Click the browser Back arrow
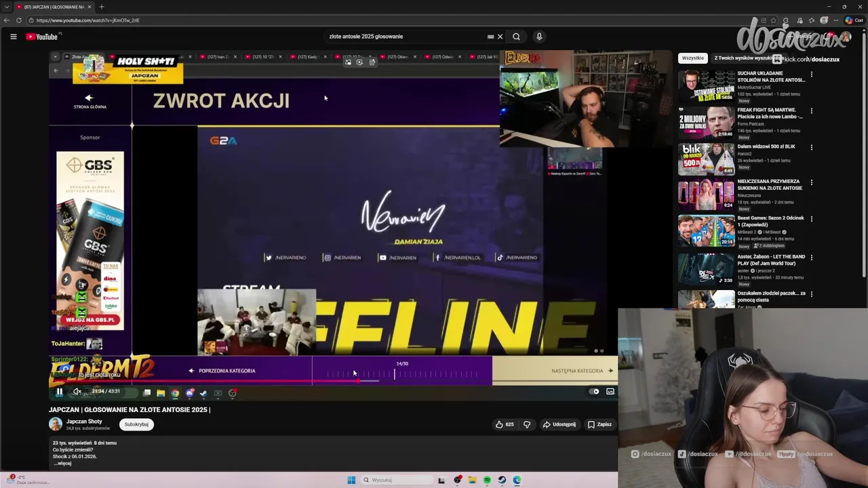 click(7, 20)
